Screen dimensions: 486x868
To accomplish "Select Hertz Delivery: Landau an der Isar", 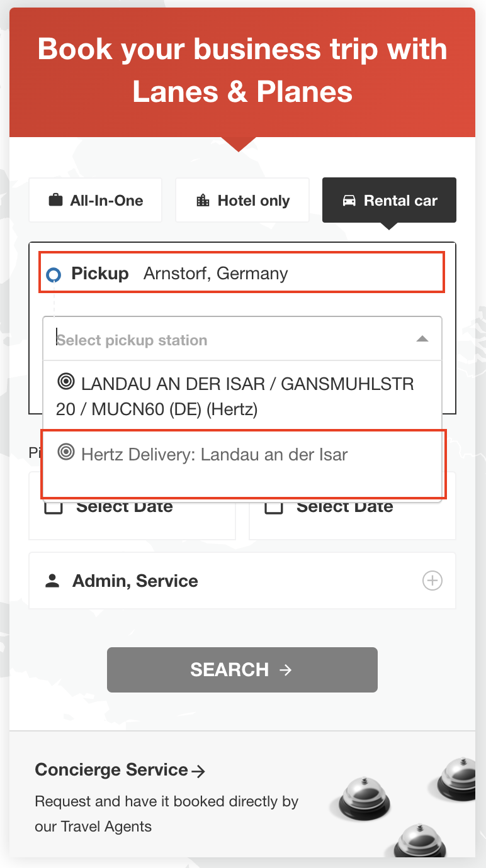I will pyautogui.click(x=214, y=454).
